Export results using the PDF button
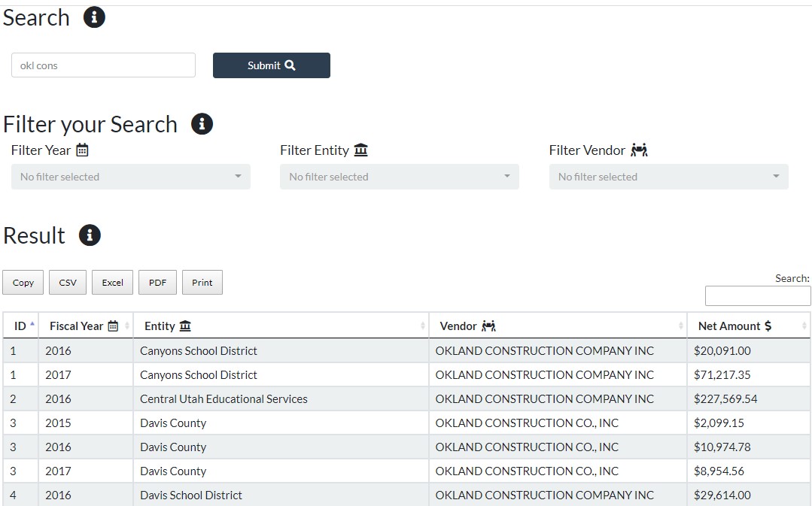The image size is (812, 506). (157, 283)
